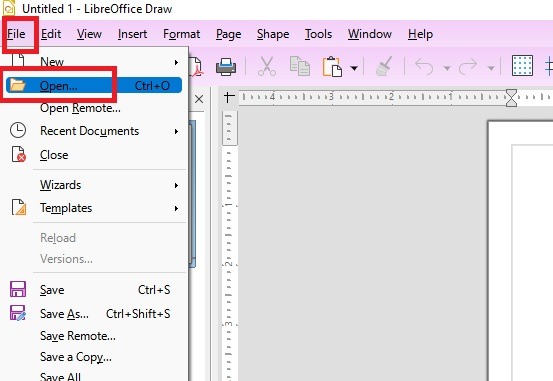Click the Redo arrow icon

(468, 66)
